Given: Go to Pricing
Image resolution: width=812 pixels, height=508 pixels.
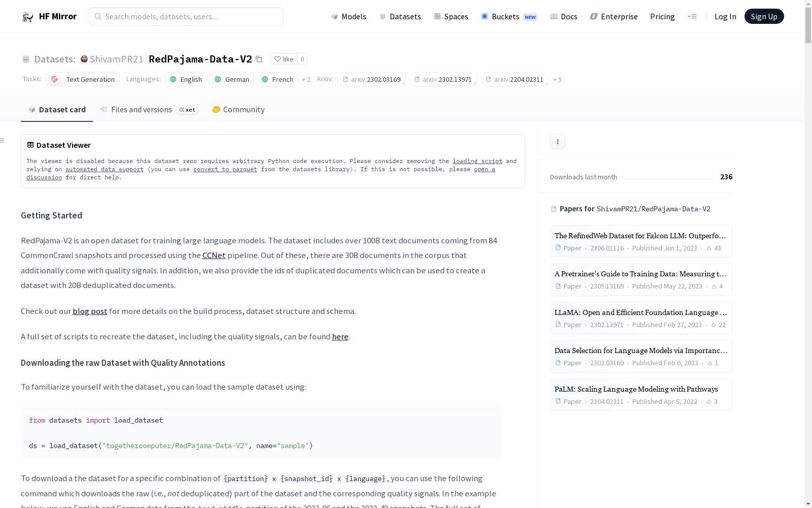Looking at the screenshot, I should 662,16.
